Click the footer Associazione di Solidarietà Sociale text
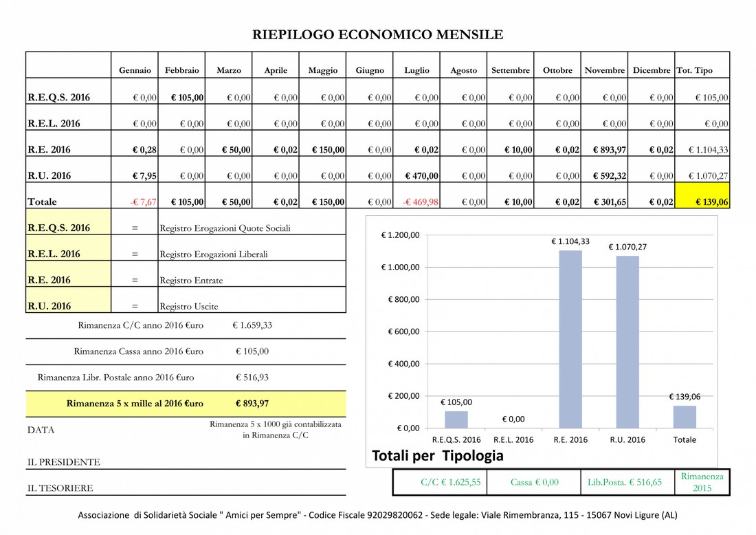Image resolution: width=756 pixels, height=535 pixels. [377, 515]
